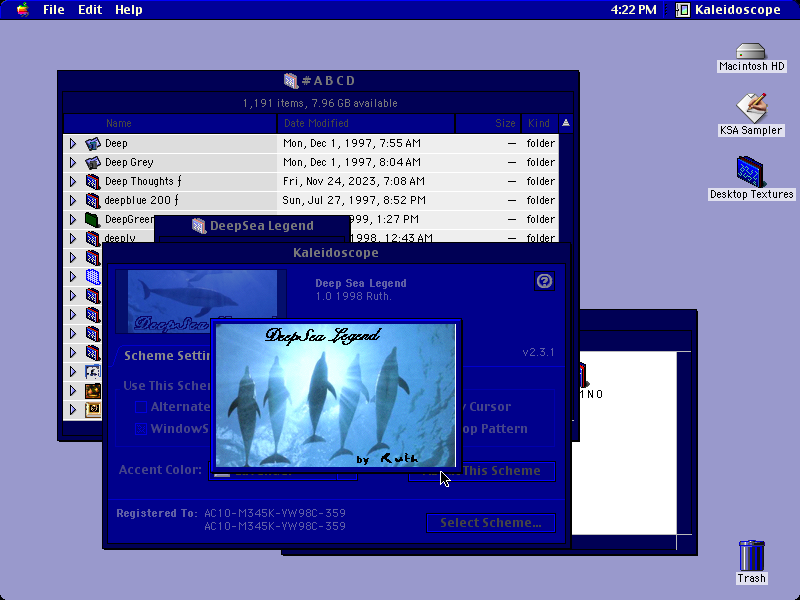The width and height of the screenshot is (800, 600).
Task: Sort list by Kind column header
Action: point(540,123)
